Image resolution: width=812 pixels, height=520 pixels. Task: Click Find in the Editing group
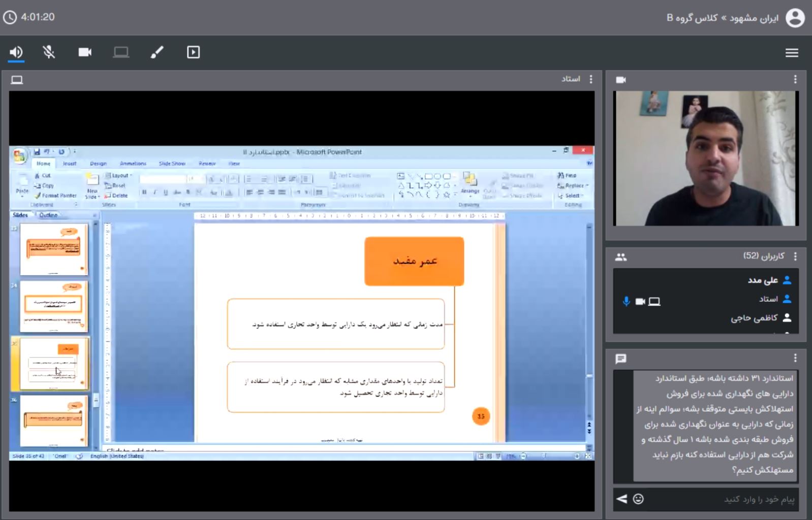tap(567, 175)
